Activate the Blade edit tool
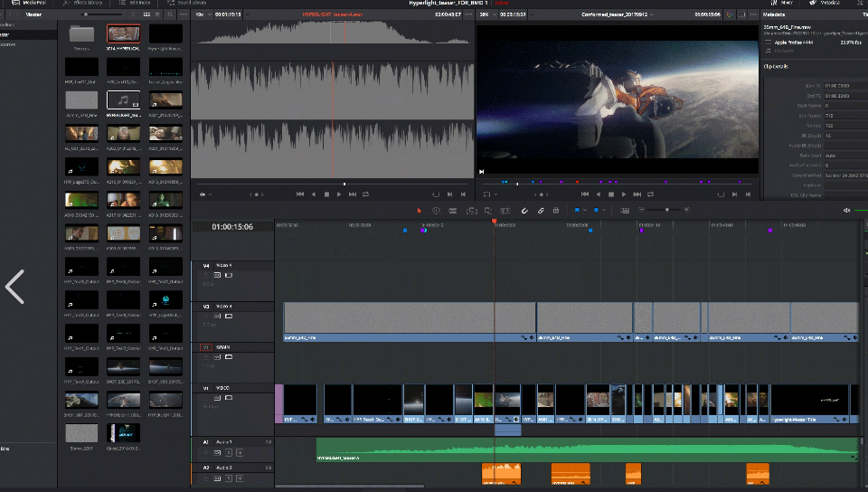 tap(454, 210)
